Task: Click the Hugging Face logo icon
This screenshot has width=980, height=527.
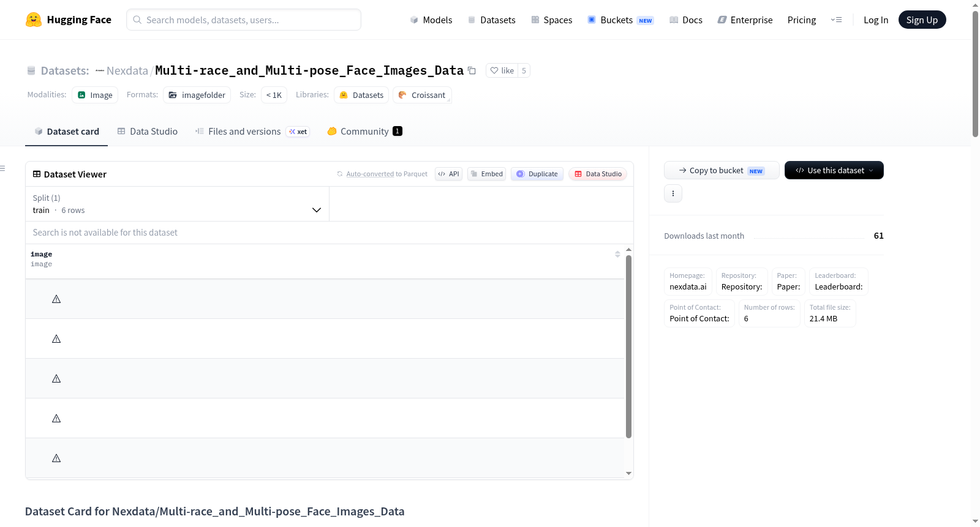Action: tap(34, 20)
